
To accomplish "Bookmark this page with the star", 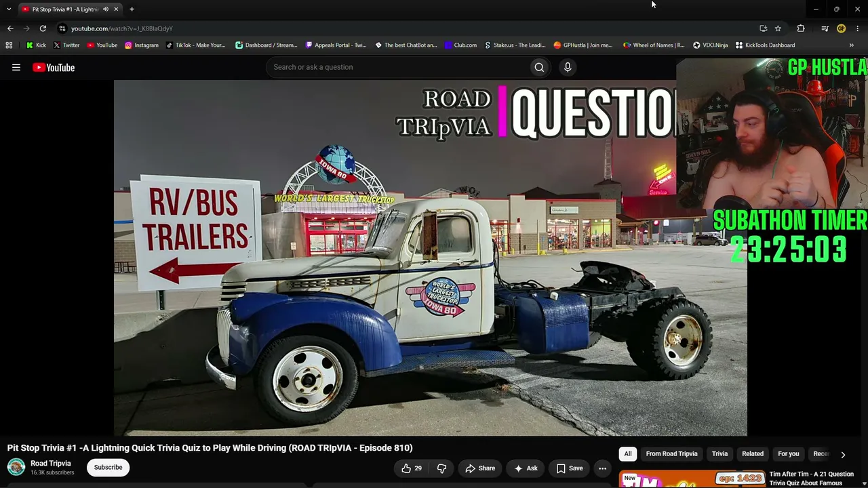I will 778,28.
